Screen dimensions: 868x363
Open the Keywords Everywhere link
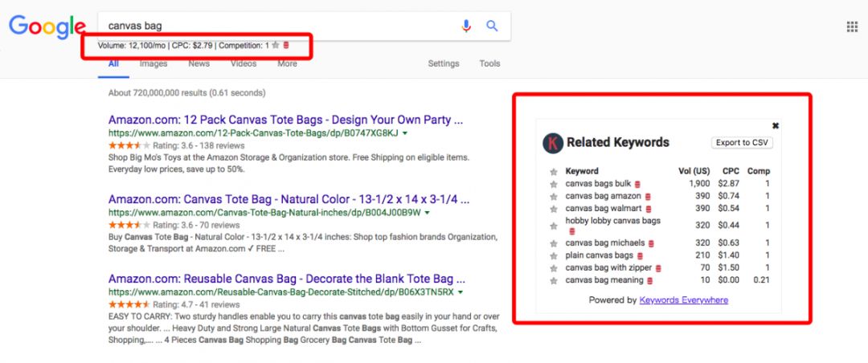click(683, 300)
